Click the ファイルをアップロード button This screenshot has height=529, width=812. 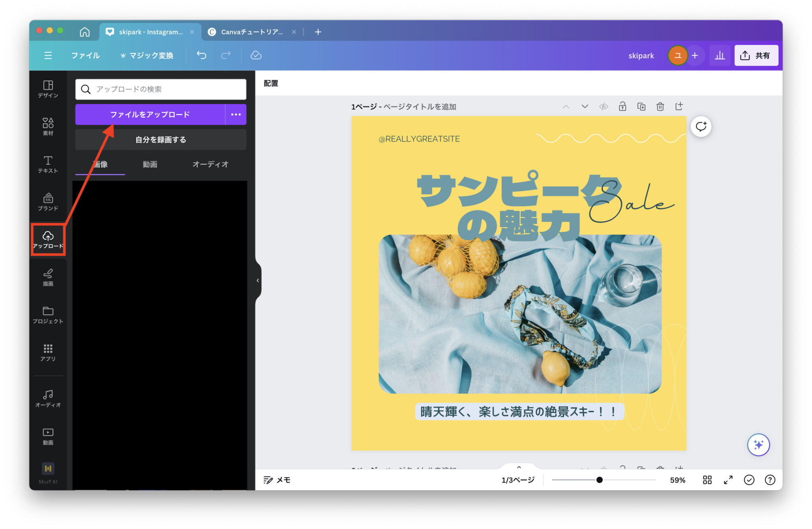click(150, 115)
